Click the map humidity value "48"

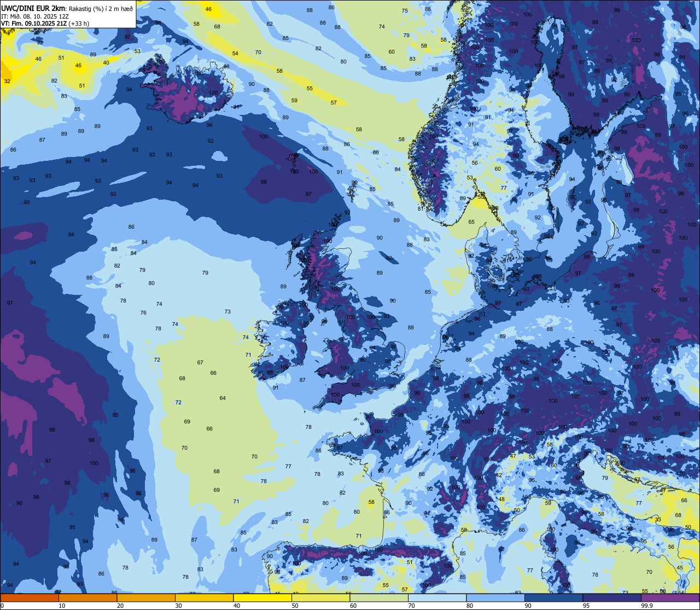click(x=501, y=499)
